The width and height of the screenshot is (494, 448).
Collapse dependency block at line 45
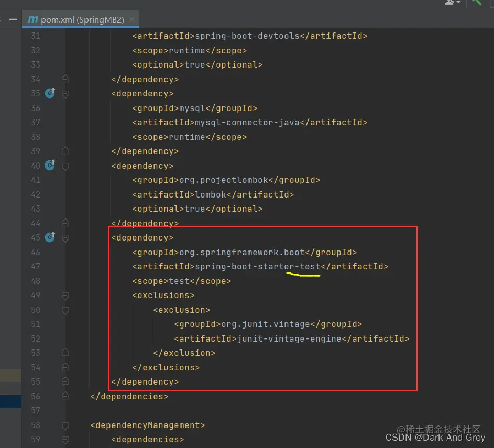65,238
